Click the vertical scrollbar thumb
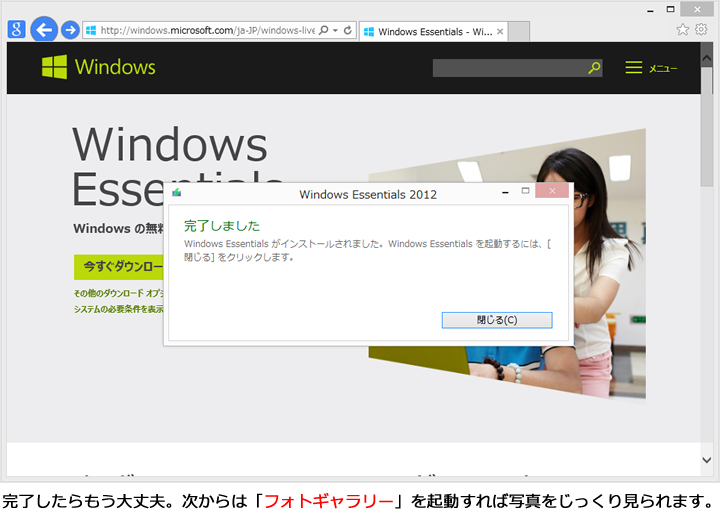Screen dimensions: 720x510 click(707, 127)
